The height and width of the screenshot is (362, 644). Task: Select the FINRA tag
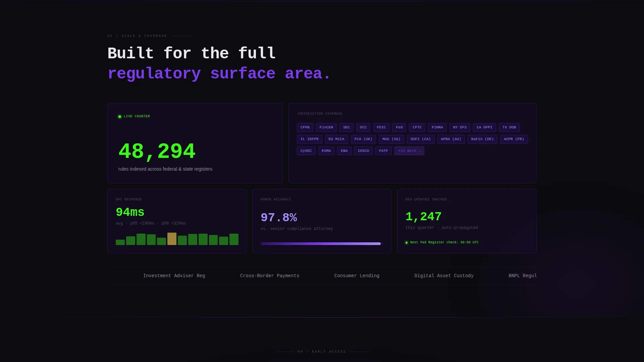pyautogui.click(x=437, y=127)
